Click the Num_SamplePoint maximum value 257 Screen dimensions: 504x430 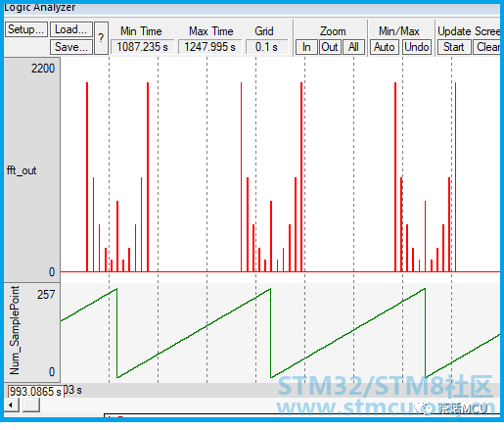point(46,295)
